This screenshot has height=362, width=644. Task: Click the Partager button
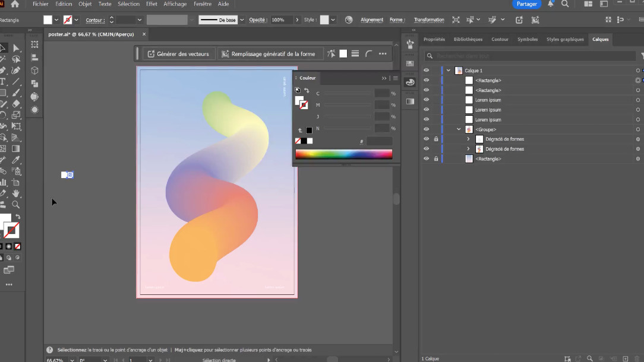(x=527, y=4)
